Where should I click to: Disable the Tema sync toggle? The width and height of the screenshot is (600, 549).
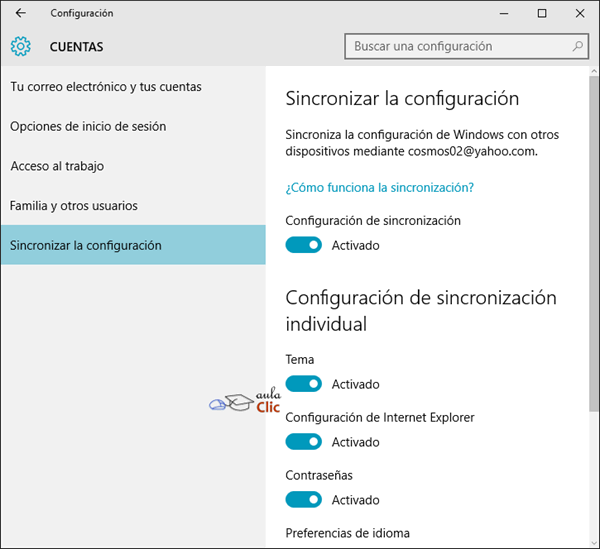303,384
